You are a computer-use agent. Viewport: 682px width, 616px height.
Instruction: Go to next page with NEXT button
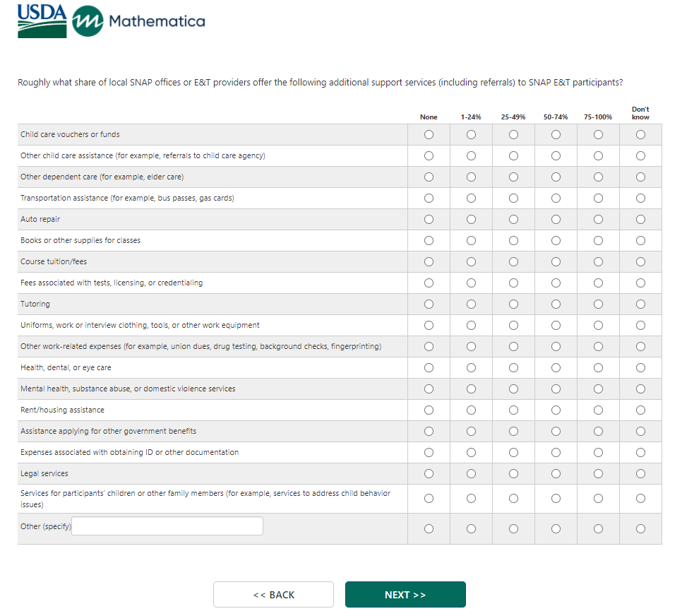[405, 595]
